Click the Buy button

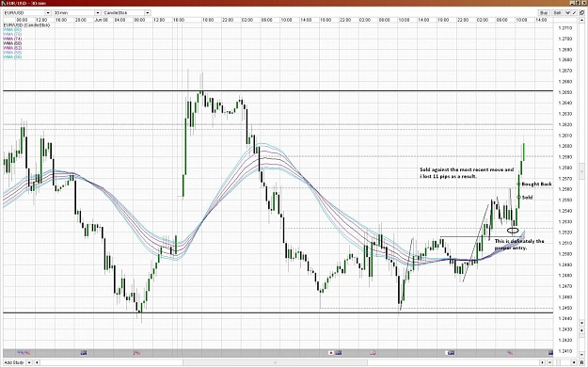click(544, 13)
